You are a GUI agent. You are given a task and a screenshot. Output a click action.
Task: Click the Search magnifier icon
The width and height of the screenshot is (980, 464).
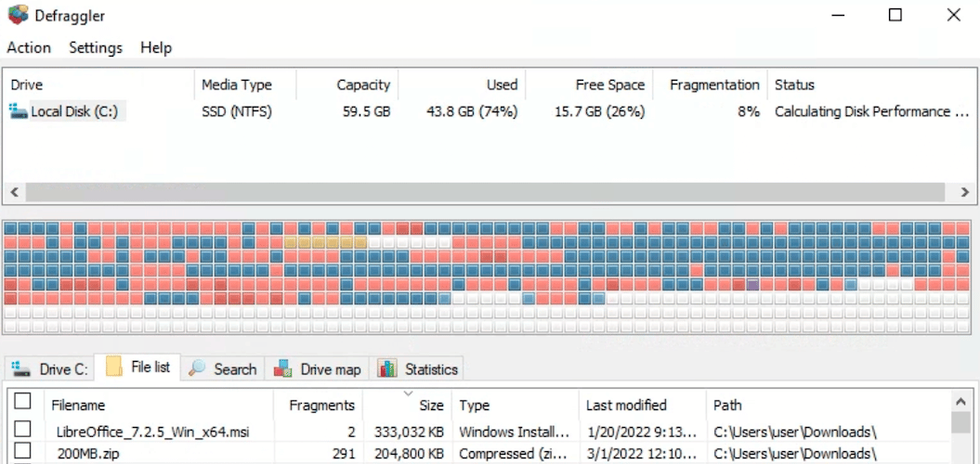pyautogui.click(x=197, y=368)
